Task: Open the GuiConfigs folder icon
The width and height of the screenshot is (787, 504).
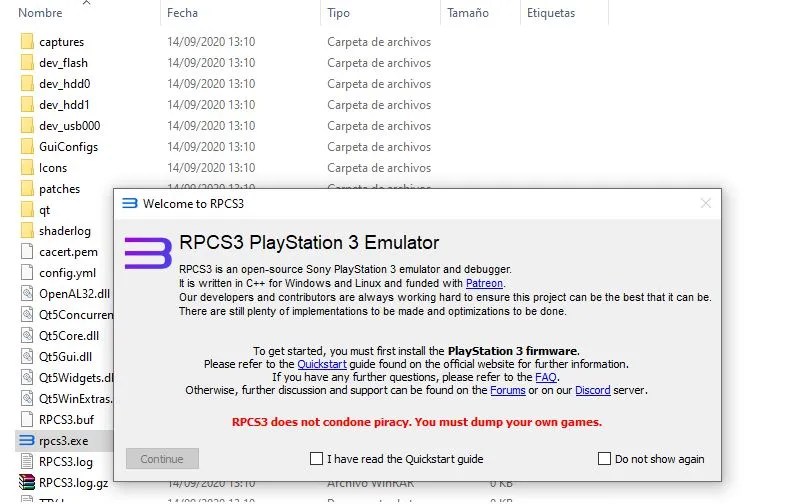Action: 27,147
